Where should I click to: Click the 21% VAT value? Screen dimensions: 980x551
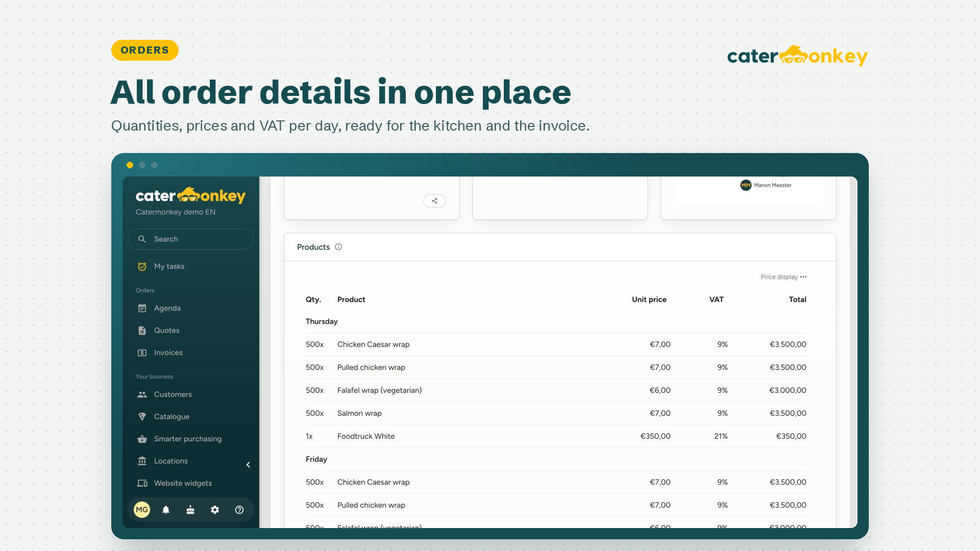point(721,436)
